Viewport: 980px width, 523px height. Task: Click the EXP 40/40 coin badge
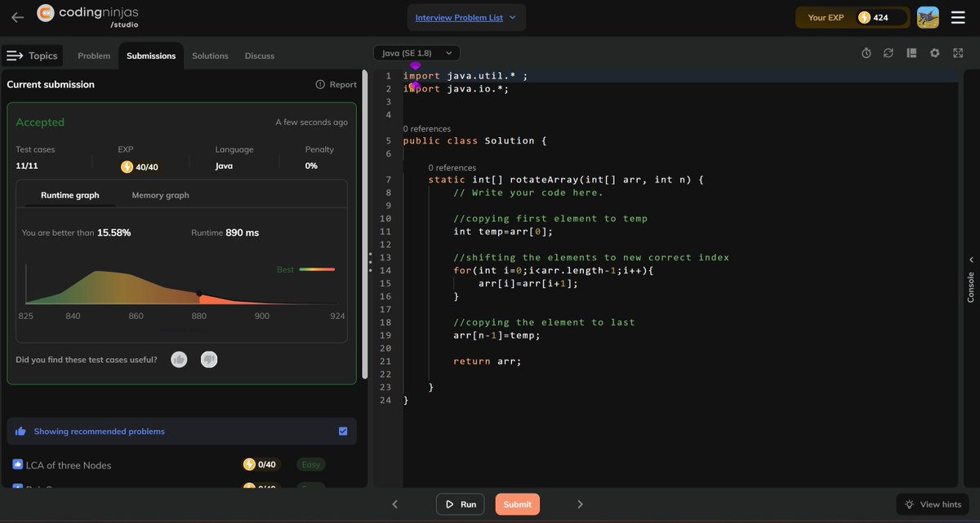click(x=140, y=166)
